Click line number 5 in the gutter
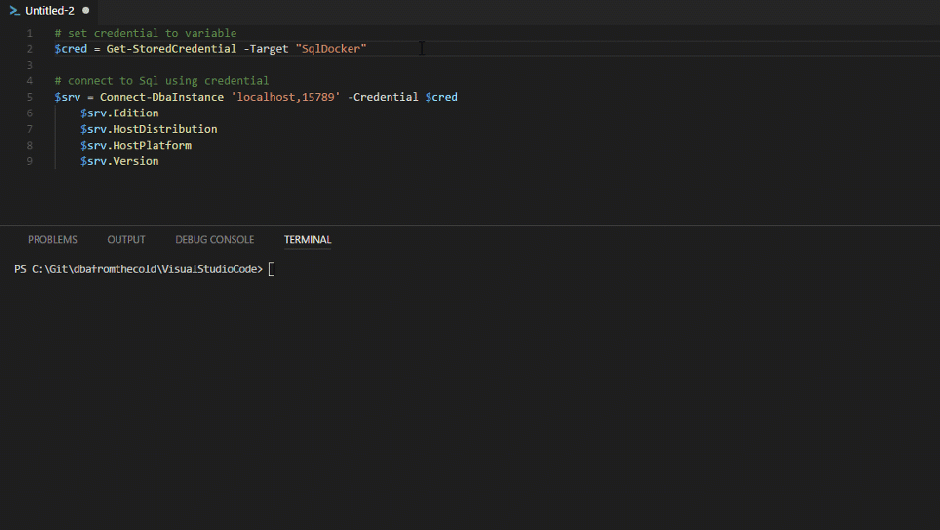Image resolution: width=940 pixels, height=530 pixels. click(30, 97)
